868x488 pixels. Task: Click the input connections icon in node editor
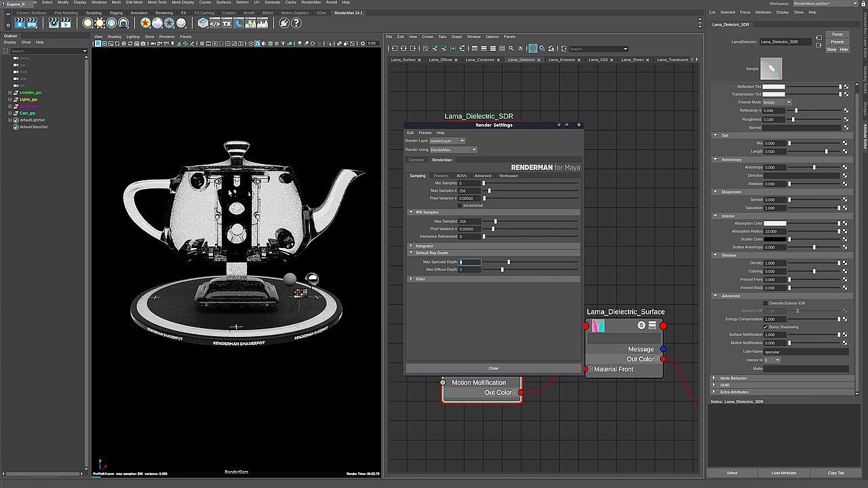[395, 49]
